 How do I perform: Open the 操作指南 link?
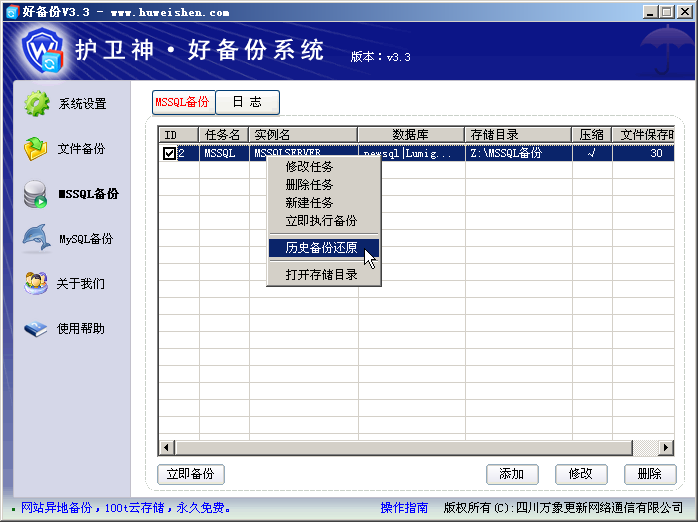coord(404,508)
